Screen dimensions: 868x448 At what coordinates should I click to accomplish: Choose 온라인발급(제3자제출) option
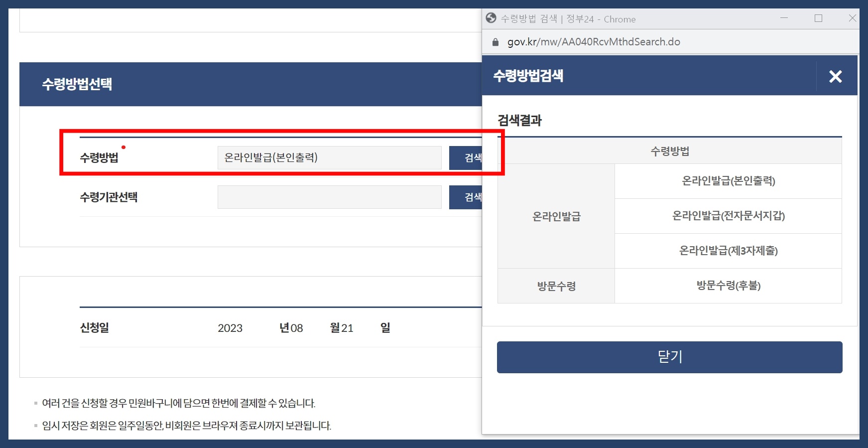pos(728,251)
